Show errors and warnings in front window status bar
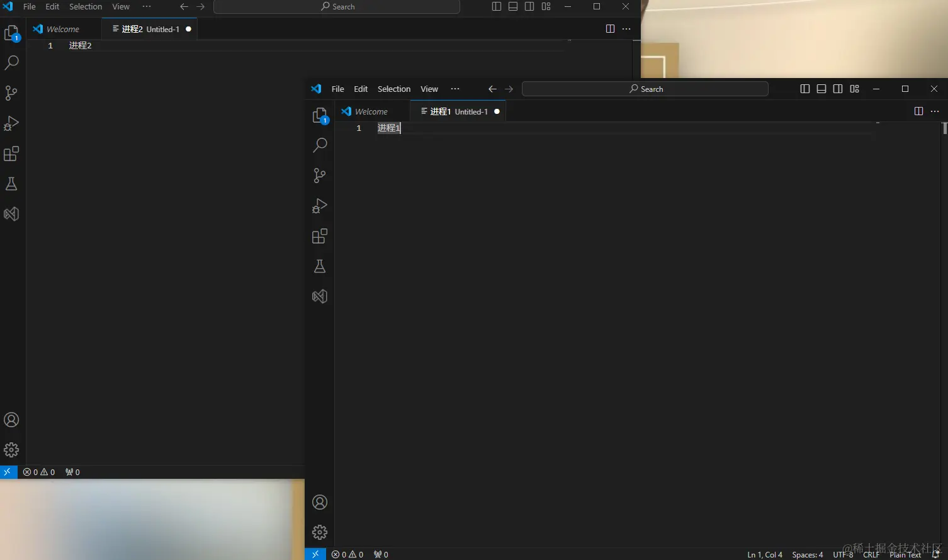 point(347,554)
